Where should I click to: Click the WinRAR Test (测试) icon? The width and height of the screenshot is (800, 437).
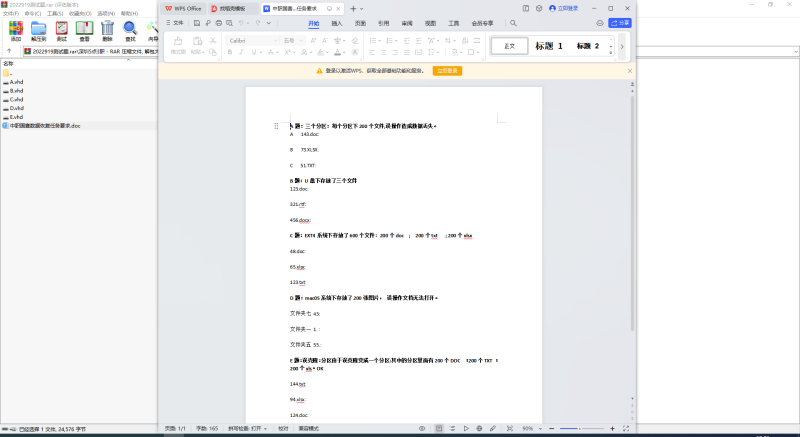click(x=62, y=29)
